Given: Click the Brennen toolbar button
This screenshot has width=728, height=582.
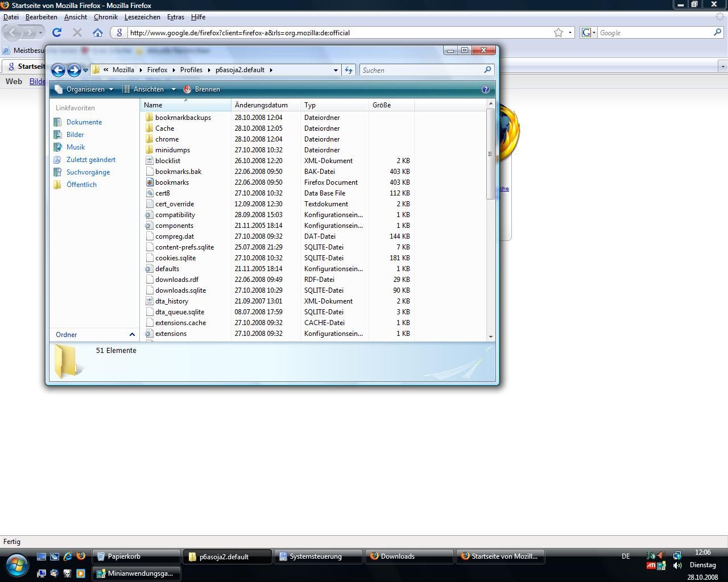Looking at the screenshot, I should 202,89.
